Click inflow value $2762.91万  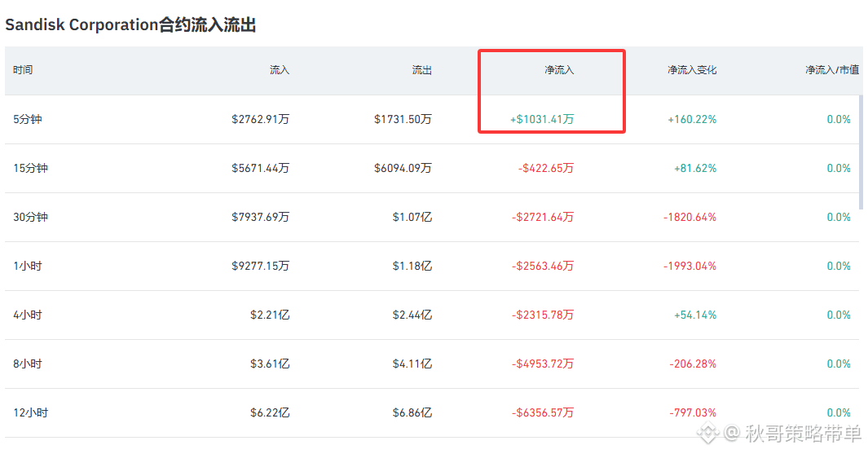pyautogui.click(x=260, y=119)
